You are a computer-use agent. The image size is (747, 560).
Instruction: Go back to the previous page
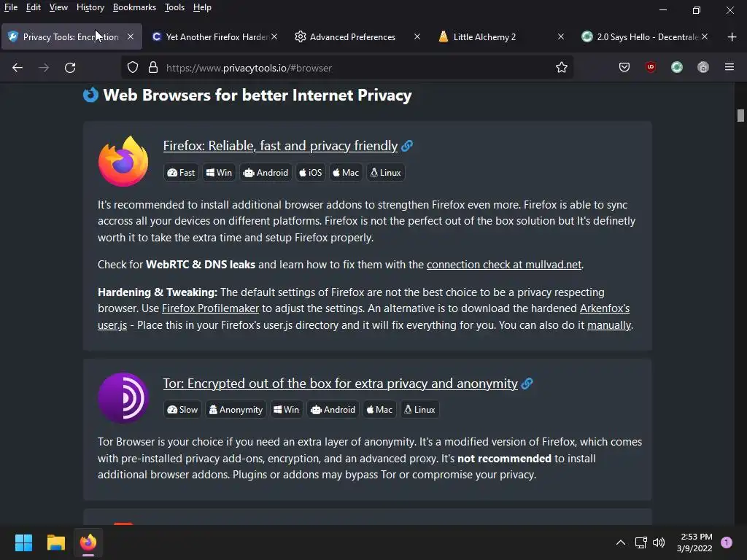(18, 68)
